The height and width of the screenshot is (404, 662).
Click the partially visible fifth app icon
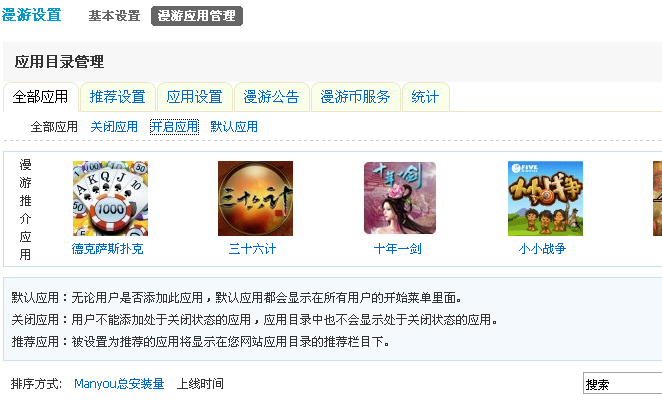(x=657, y=198)
